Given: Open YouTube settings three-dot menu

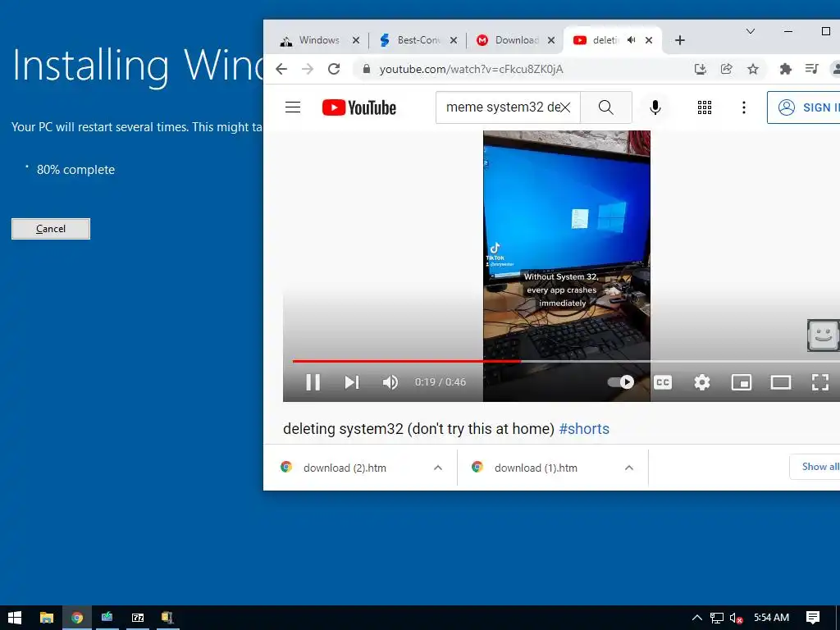Looking at the screenshot, I should coord(743,107).
